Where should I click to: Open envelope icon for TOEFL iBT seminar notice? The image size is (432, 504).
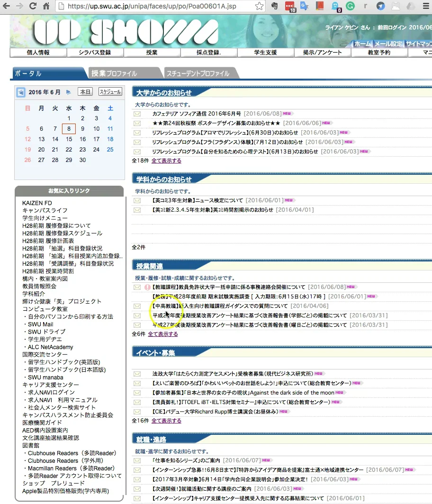[137, 402]
